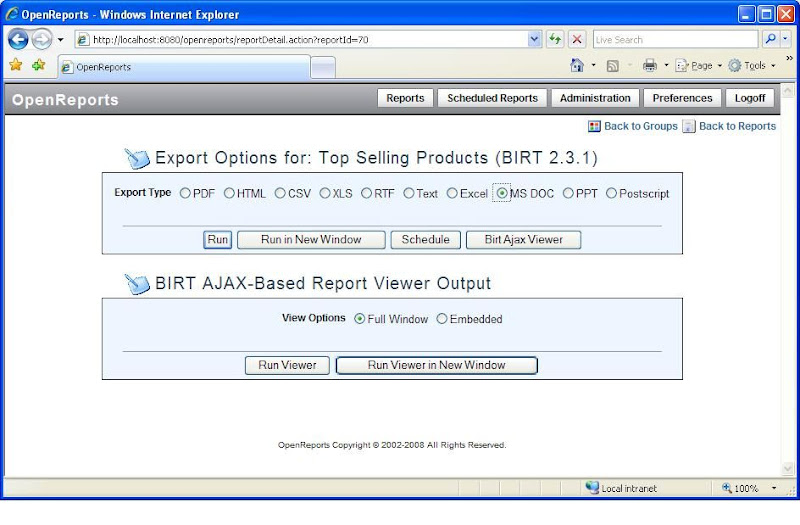Click the Favorites Center star icon

[16, 65]
